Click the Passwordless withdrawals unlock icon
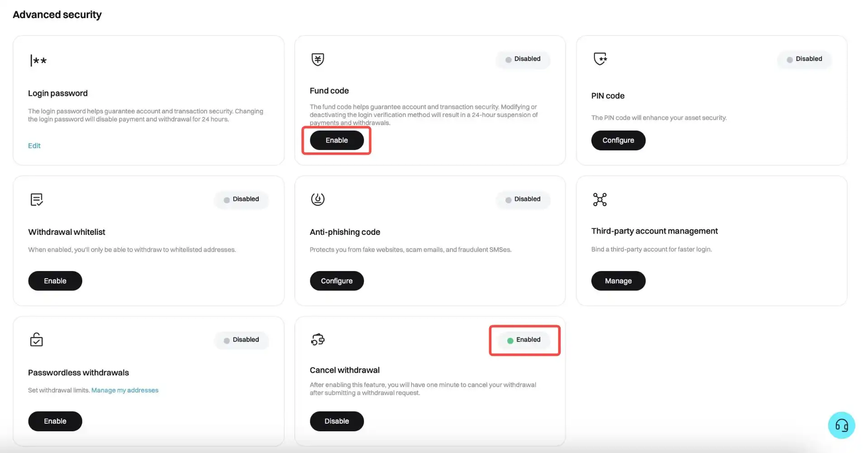Image resolution: width=868 pixels, height=453 pixels. tap(36, 340)
